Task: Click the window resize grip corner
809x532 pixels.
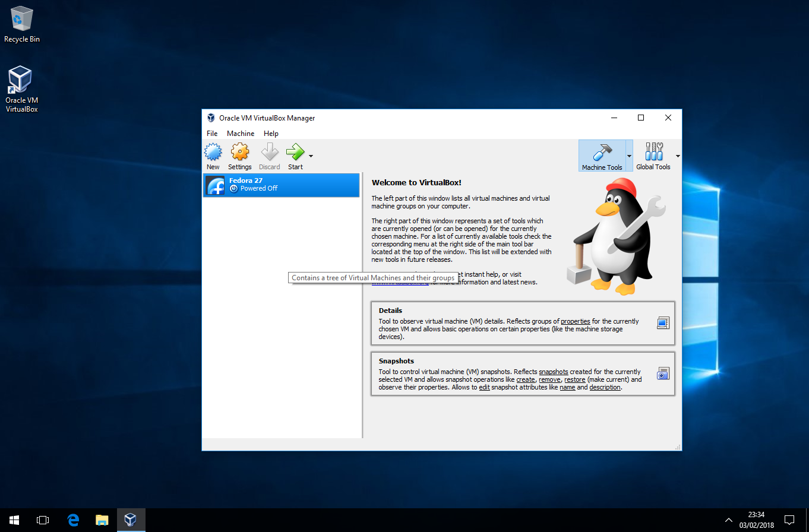Action: [677, 446]
